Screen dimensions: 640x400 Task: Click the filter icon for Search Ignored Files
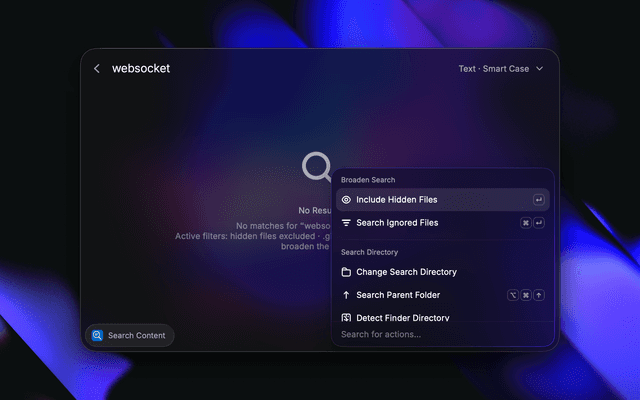[x=346, y=223]
